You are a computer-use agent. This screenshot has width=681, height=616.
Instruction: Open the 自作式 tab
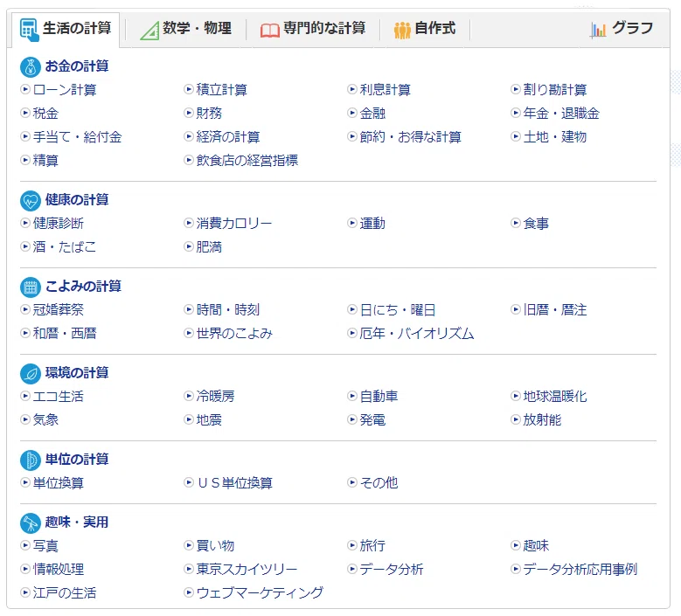[425, 30]
